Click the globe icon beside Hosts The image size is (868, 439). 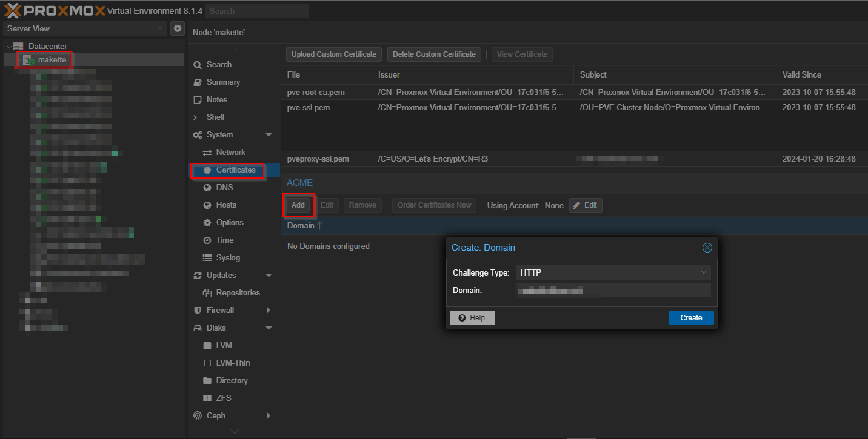click(x=207, y=205)
